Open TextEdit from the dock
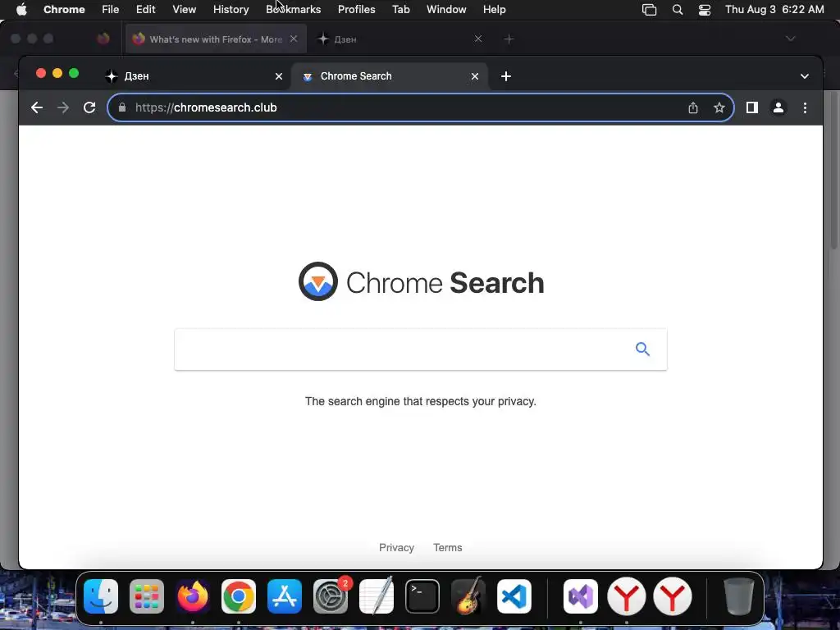Viewport: 840px width, 630px height. (377, 596)
